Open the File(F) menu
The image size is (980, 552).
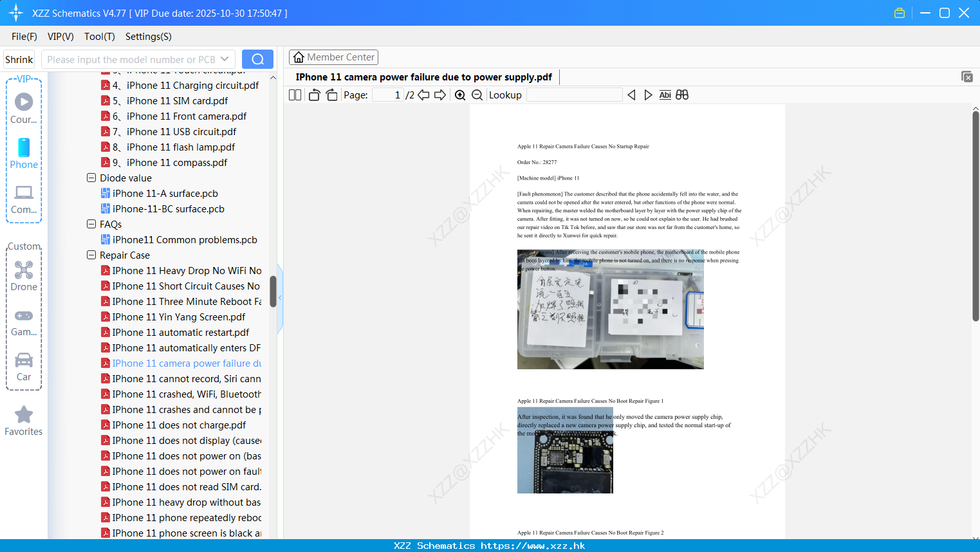coord(24,37)
